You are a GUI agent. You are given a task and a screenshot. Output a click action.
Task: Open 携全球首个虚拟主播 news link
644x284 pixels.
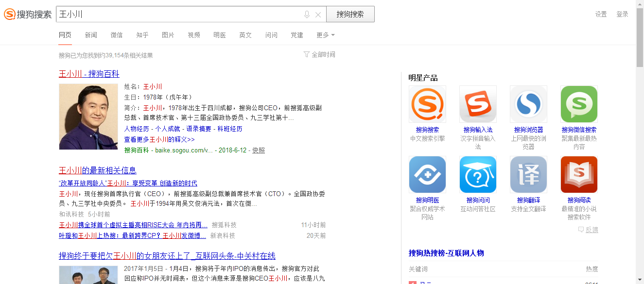pos(133,225)
